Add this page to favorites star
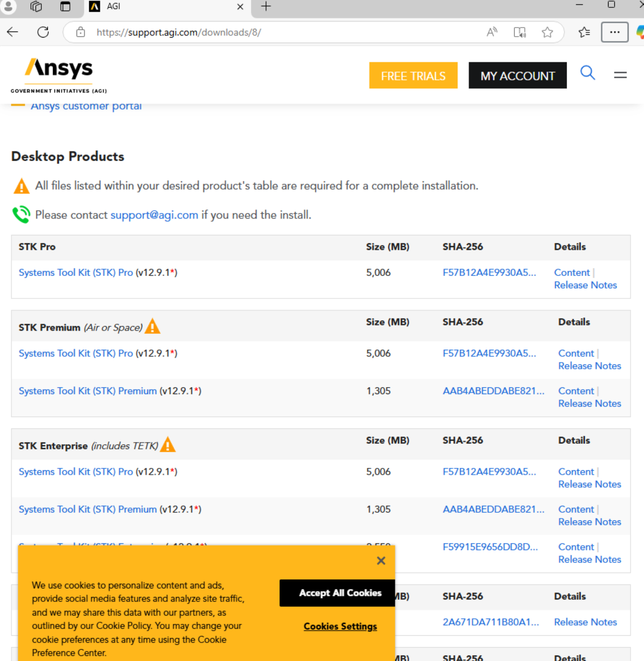 547,32
